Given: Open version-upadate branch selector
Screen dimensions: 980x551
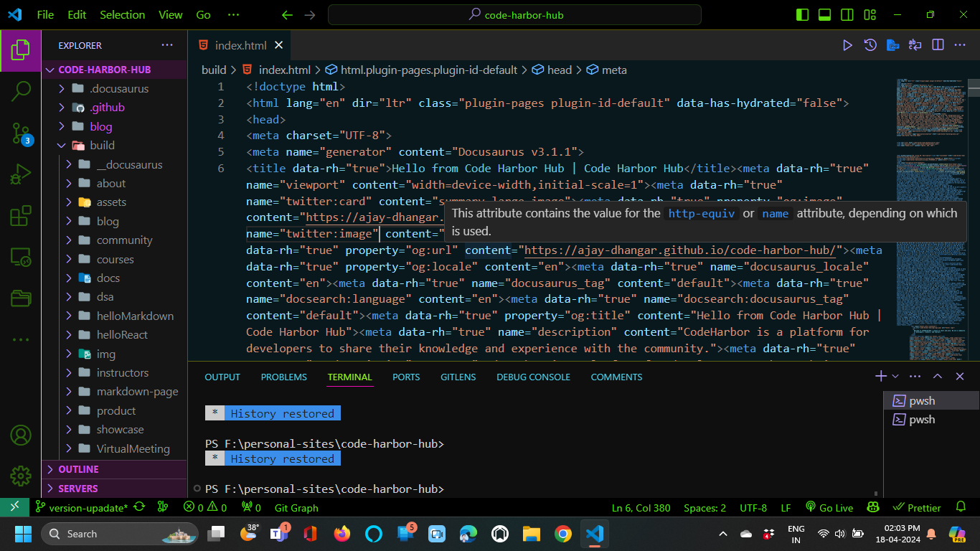Looking at the screenshot, I should click(x=81, y=507).
